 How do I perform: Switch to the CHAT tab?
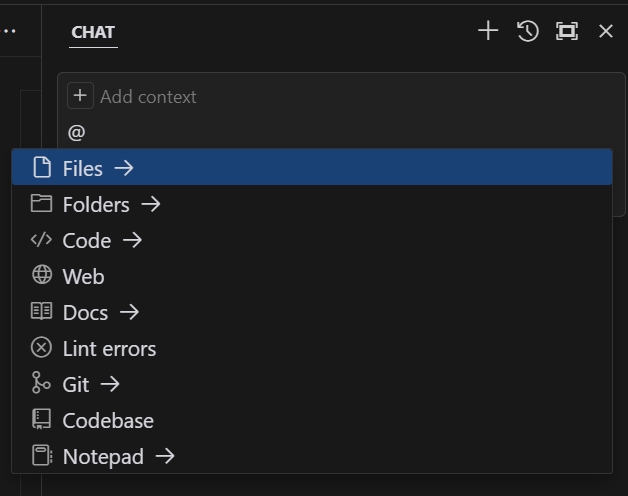(93, 32)
